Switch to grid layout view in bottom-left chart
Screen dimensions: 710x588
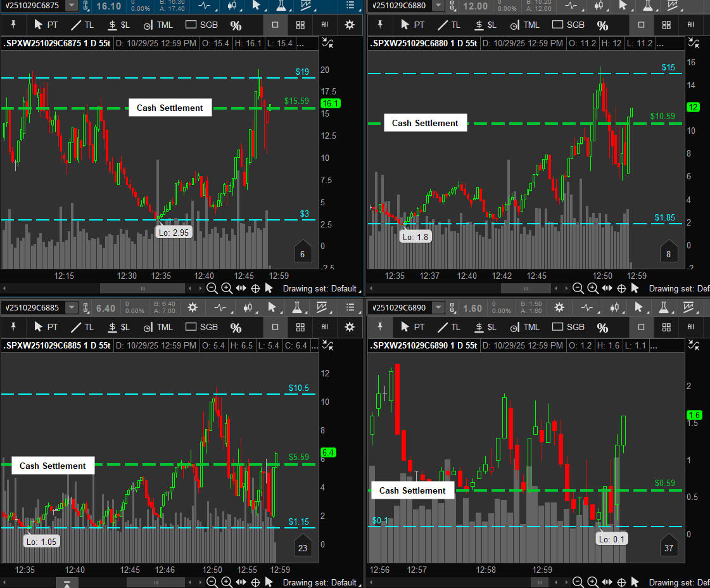pos(300,328)
